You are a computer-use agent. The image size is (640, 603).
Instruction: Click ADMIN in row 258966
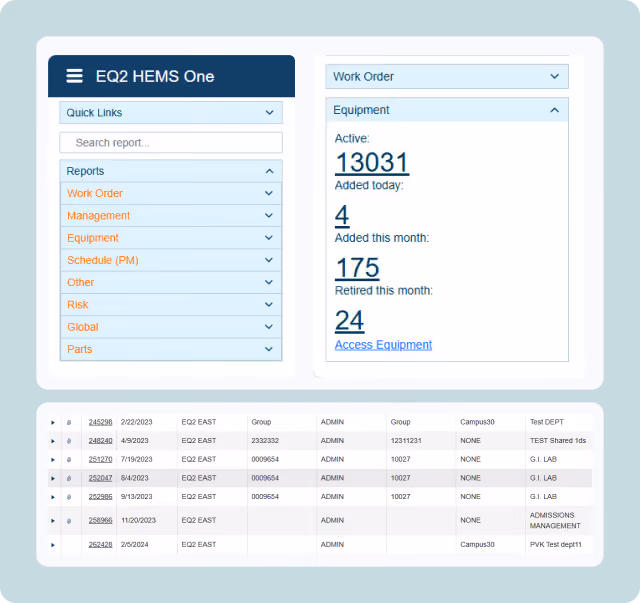point(332,521)
